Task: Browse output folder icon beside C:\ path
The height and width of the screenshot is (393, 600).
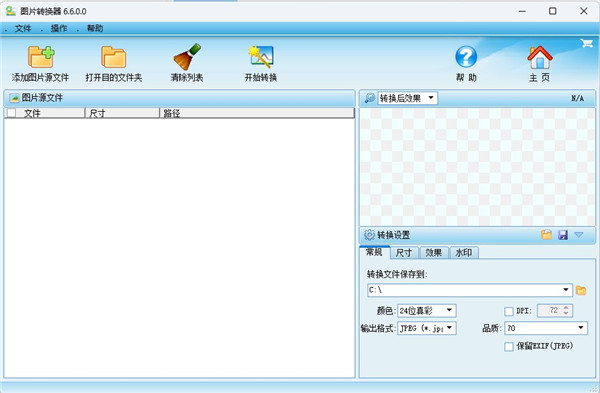Action: 581,290
